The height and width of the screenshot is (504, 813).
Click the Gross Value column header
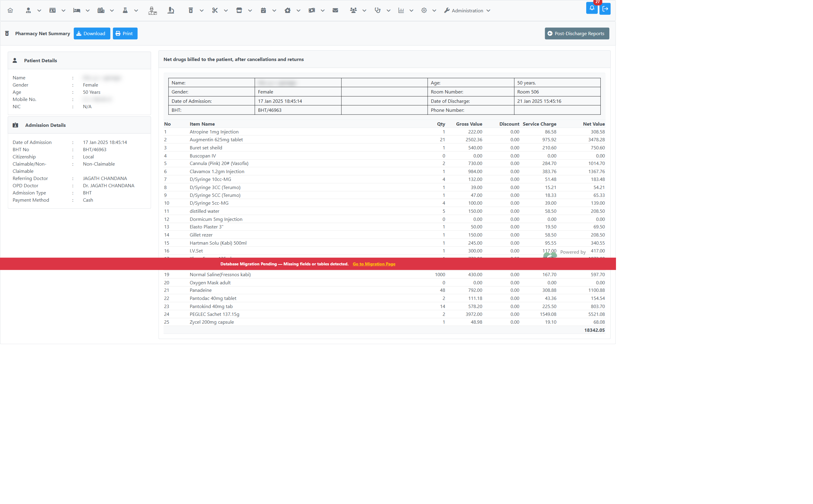[x=469, y=124]
